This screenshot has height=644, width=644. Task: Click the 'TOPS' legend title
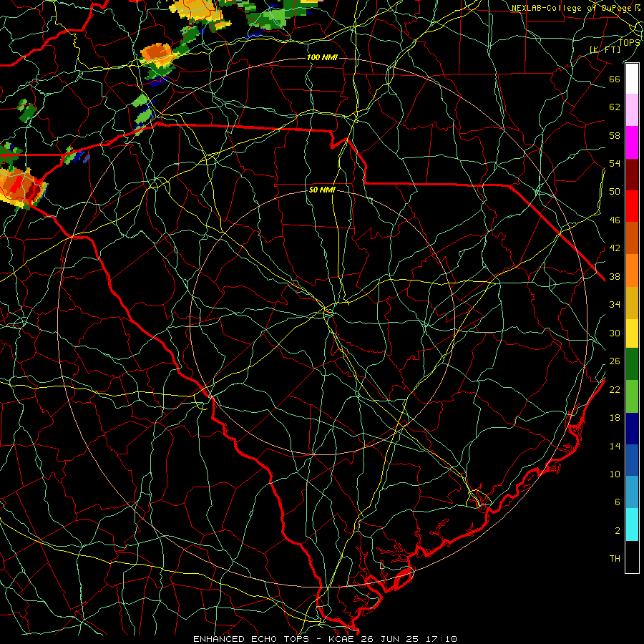(629, 42)
